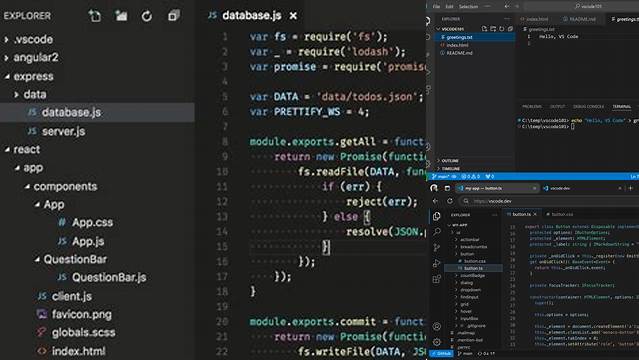Click the blue GitHub button in status bar
This screenshot has height=360, width=639.
[442, 353]
